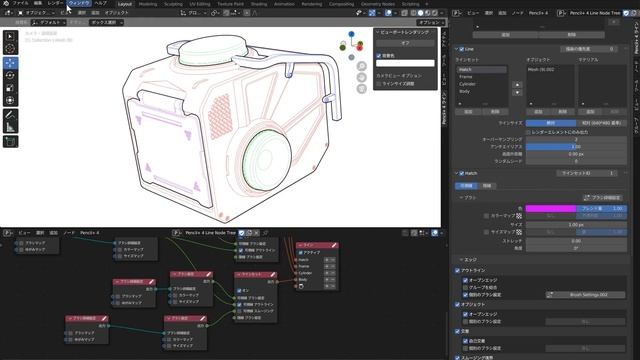Select the Measure tool in viewport toolbar
Viewport: 640px width, 360px height.
tap(10, 127)
